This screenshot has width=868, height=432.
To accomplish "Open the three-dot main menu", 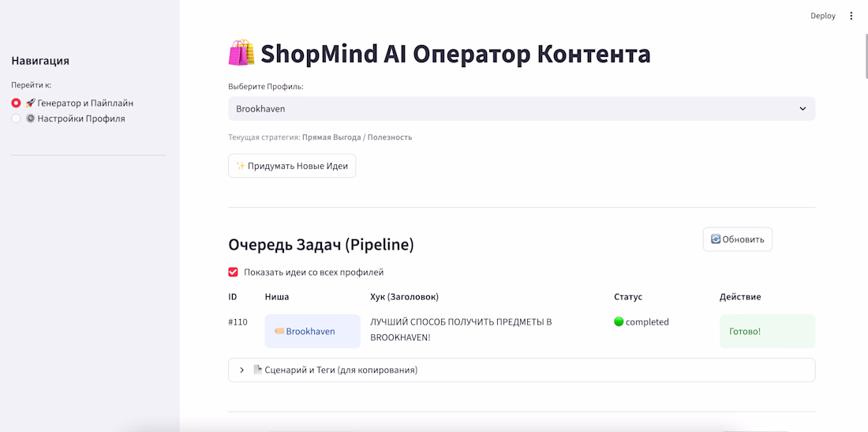I will 851,16.
